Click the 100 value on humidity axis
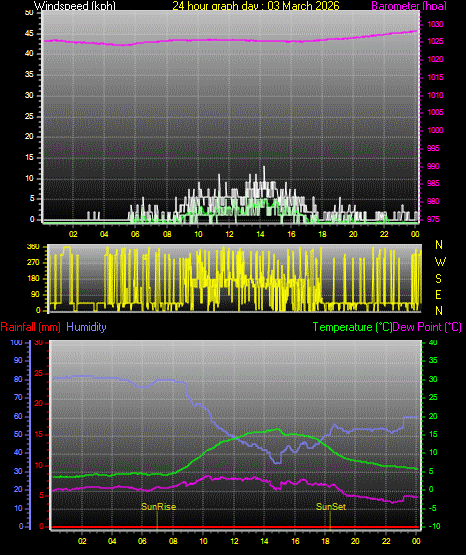 pyautogui.click(x=16, y=343)
